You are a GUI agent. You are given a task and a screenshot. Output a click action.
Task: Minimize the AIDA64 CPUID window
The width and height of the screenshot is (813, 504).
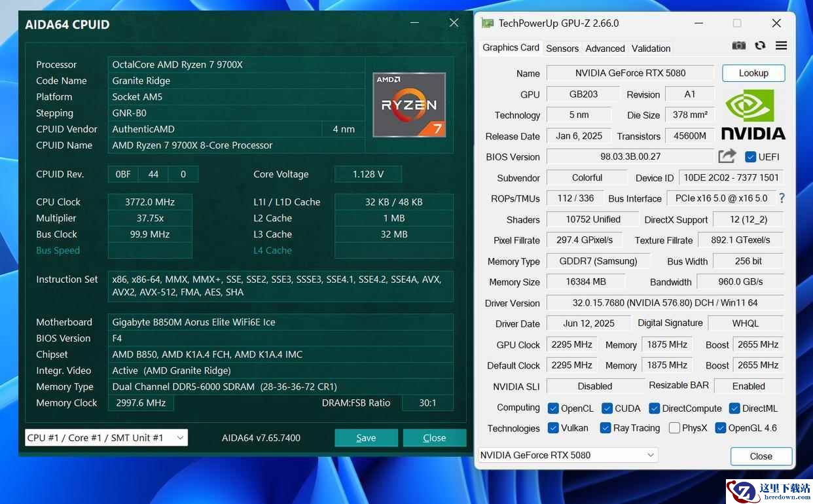coord(414,23)
